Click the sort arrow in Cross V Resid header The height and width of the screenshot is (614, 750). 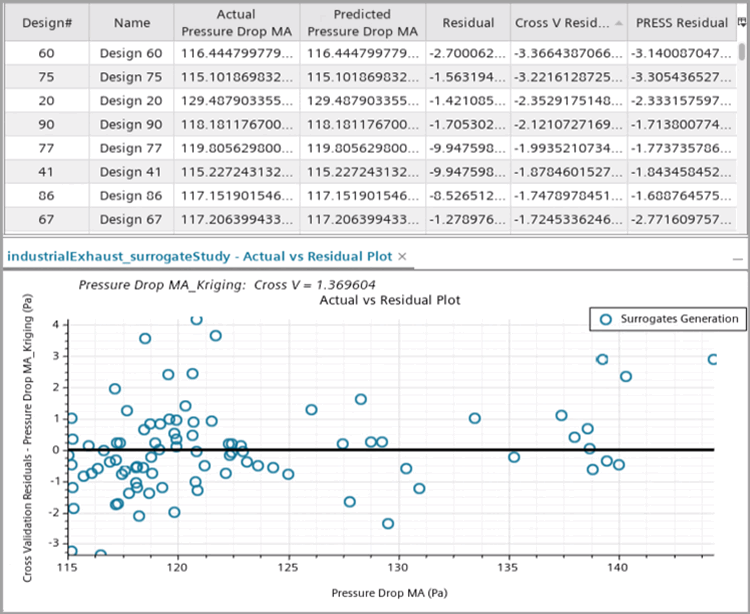click(618, 23)
